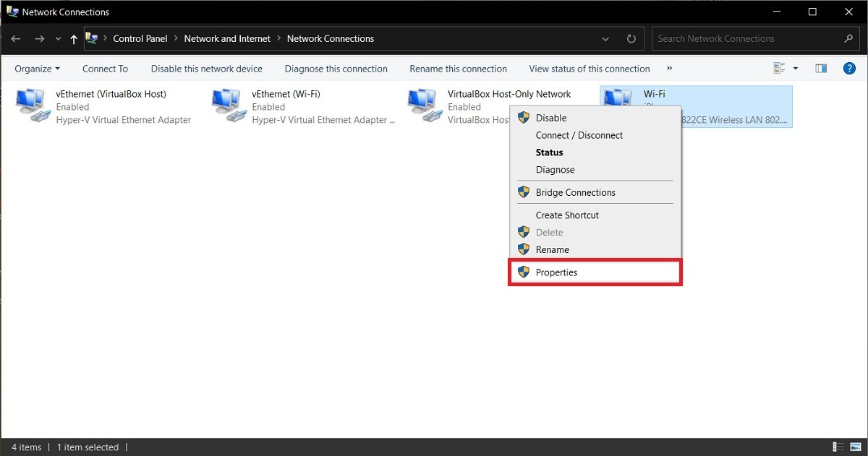This screenshot has height=456, width=868.
Task: Click the address bar computer icon
Action: click(92, 38)
